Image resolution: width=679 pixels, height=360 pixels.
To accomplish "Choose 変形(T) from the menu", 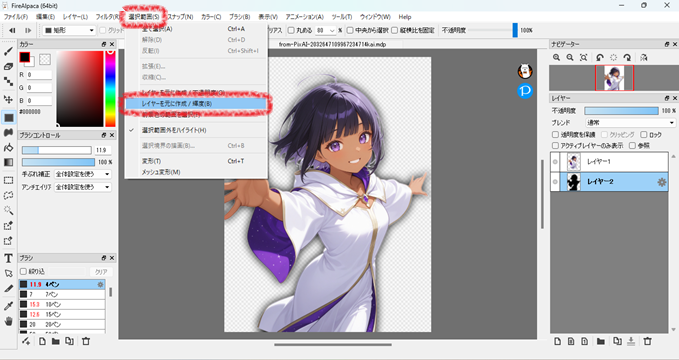I will pyautogui.click(x=196, y=161).
